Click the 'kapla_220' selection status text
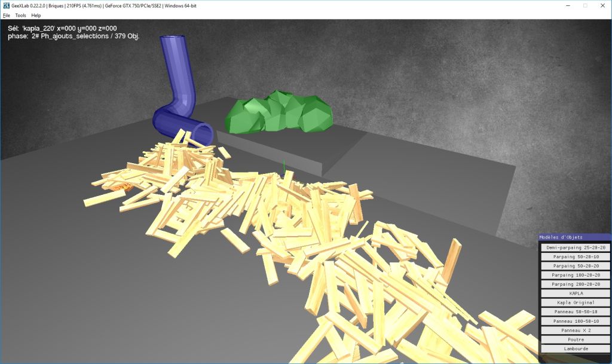This screenshot has height=364, width=612. click(62, 28)
